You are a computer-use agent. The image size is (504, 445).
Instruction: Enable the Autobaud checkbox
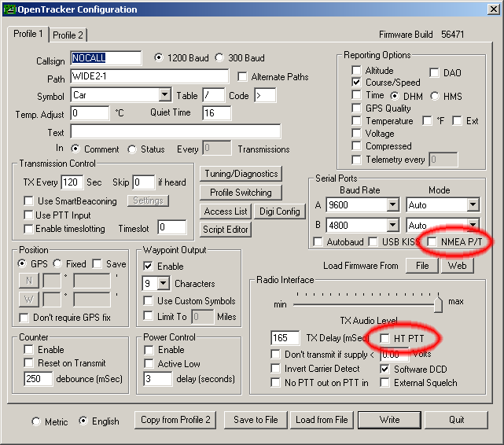point(318,241)
